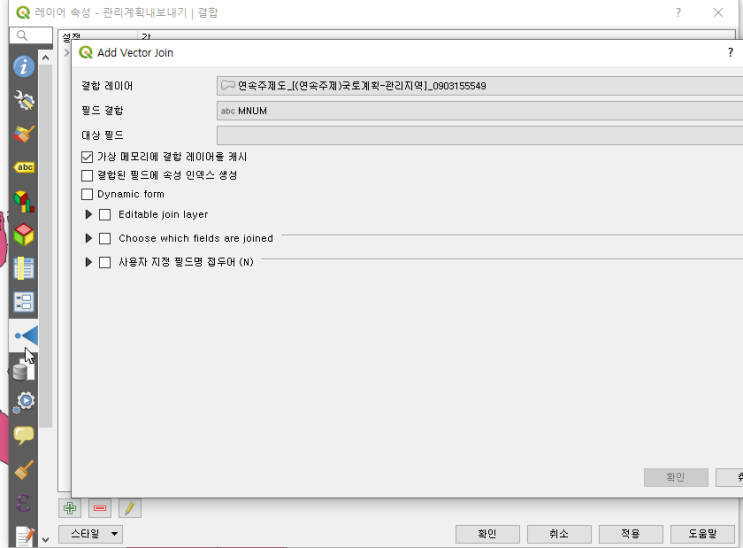Click the pencil edit join button
Screen dimensions: 743x548
(x=129, y=508)
